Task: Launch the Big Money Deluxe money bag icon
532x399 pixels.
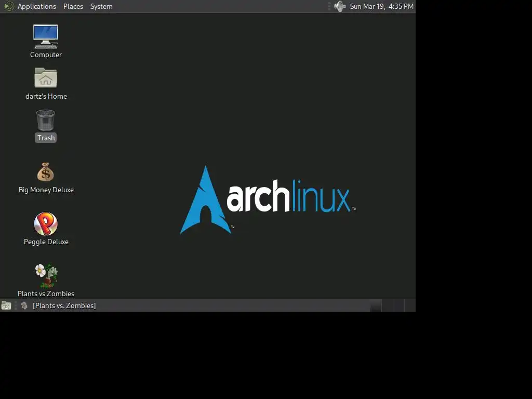Action: [x=46, y=172]
